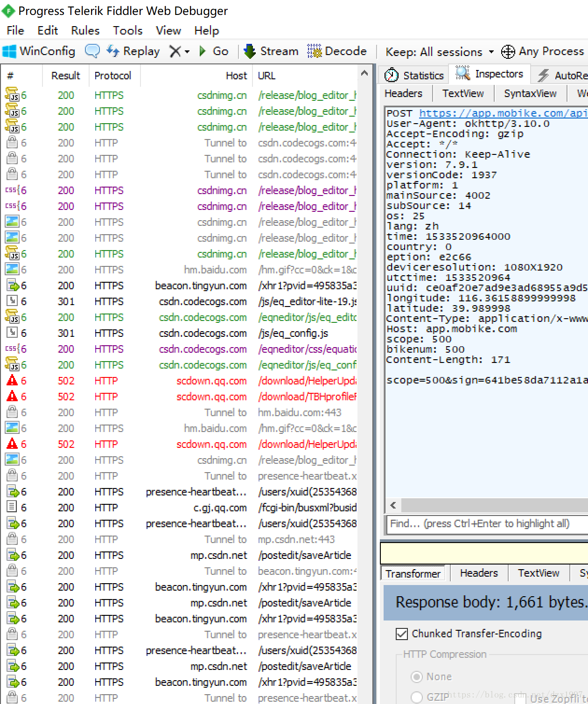Click the left arrow of request horizontal scrollbar
588x704 pixels.
point(393,505)
